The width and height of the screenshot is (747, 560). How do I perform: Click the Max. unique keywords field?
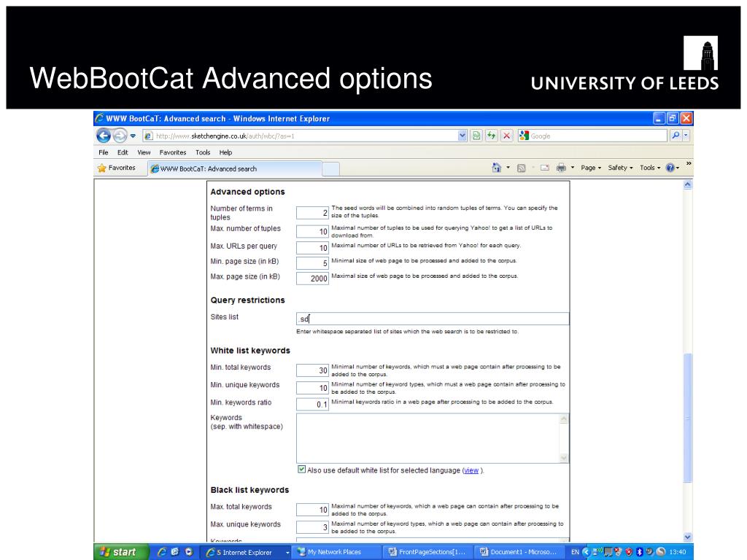click(312, 526)
